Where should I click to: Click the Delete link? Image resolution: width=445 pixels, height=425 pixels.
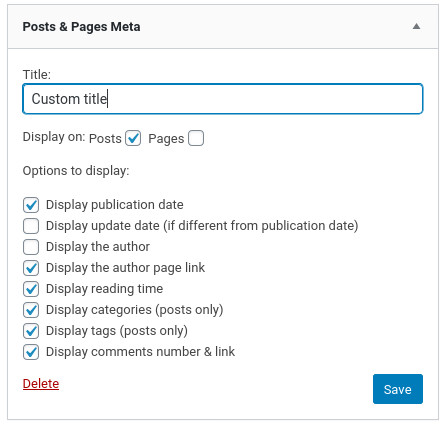pyautogui.click(x=41, y=384)
